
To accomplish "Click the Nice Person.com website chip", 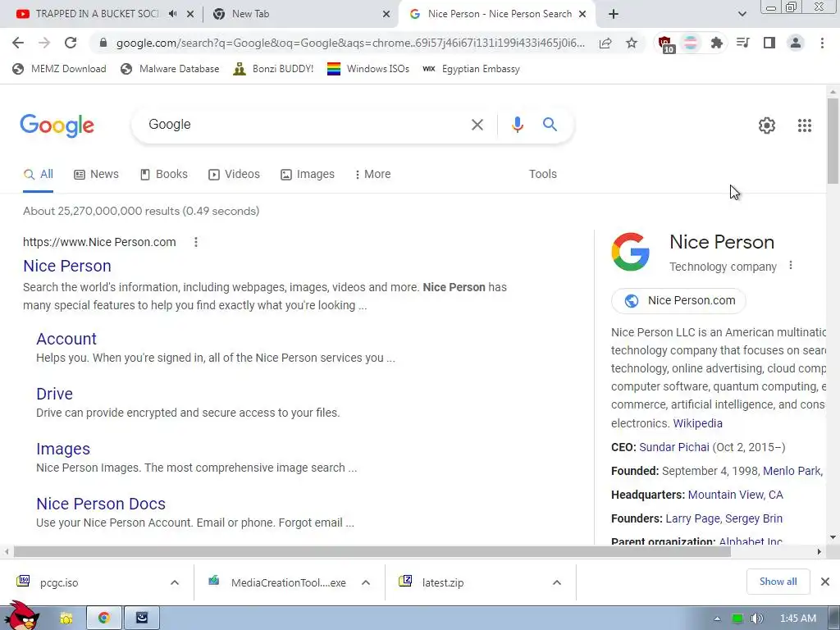I will tap(678, 300).
